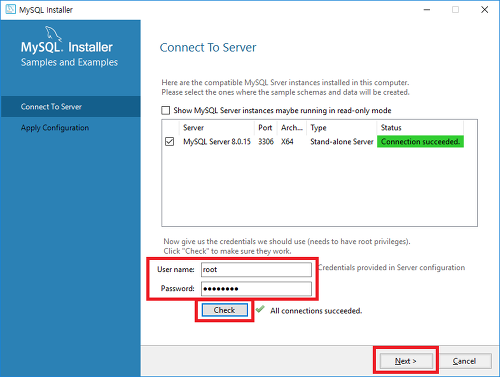Click the MySQL Installer title bar icon
This screenshot has width=500, height=377.
pyautogui.click(x=10, y=9)
